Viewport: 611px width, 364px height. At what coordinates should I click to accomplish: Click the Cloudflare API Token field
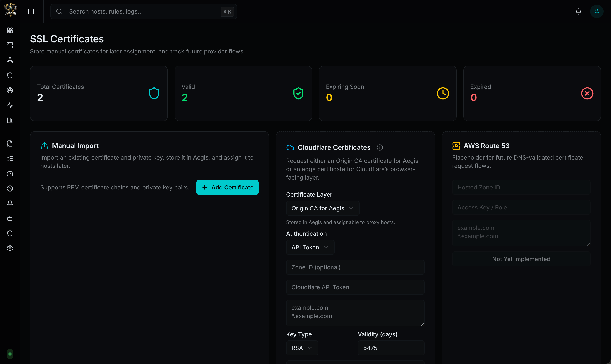coord(355,287)
